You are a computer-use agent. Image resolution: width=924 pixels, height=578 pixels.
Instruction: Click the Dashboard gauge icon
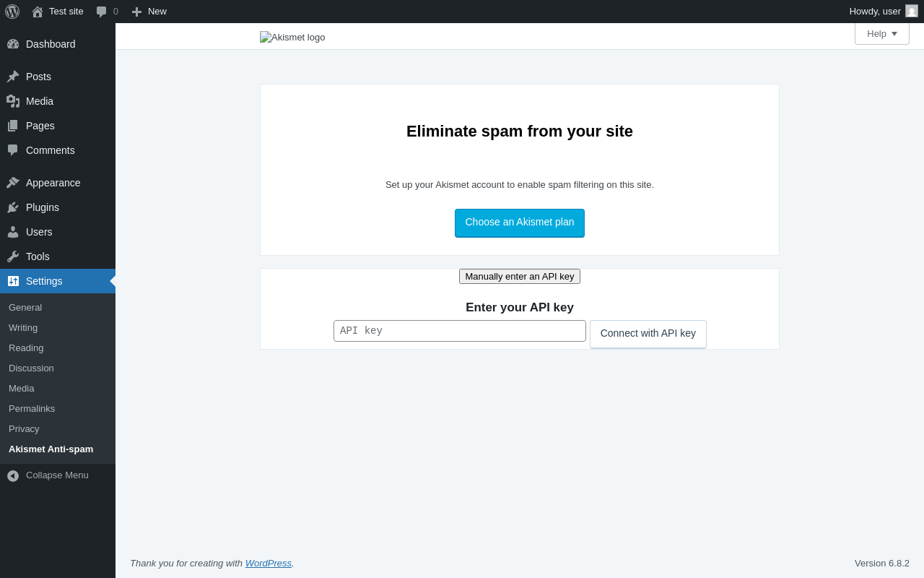click(x=13, y=44)
